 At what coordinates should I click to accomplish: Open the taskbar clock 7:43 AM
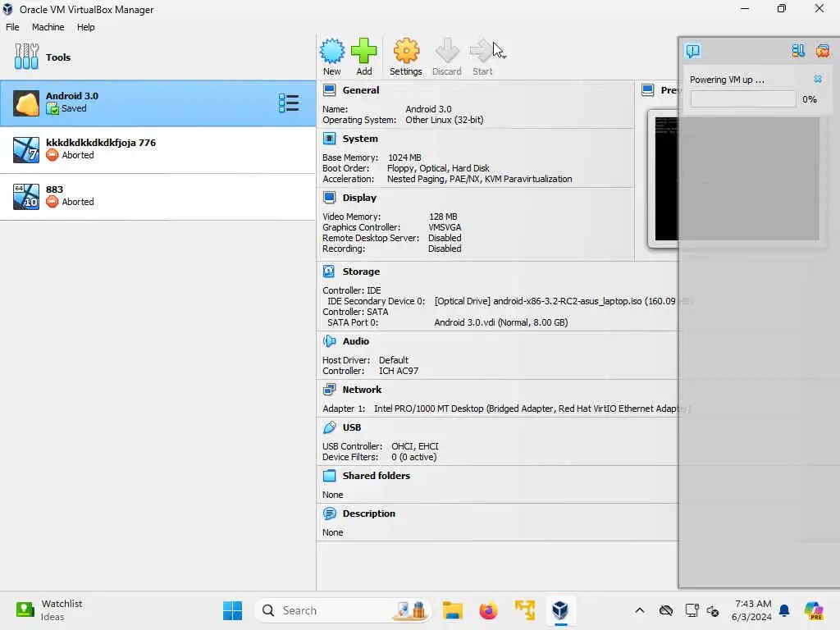tap(752, 610)
